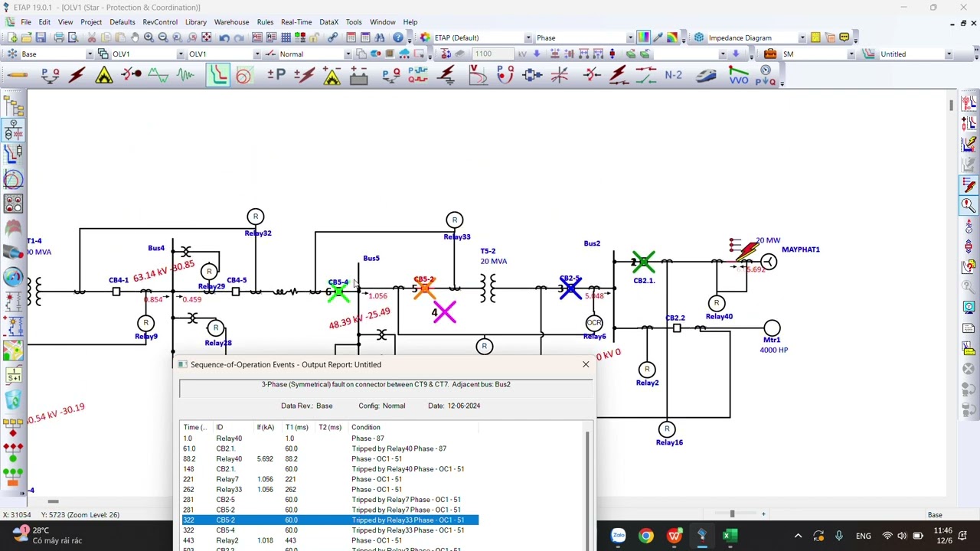
Task: Expand the Base revision dropdown
Action: point(90,54)
